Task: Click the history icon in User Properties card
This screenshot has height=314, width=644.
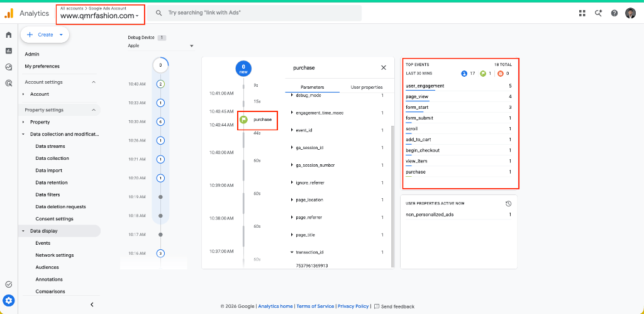Action: click(508, 203)
